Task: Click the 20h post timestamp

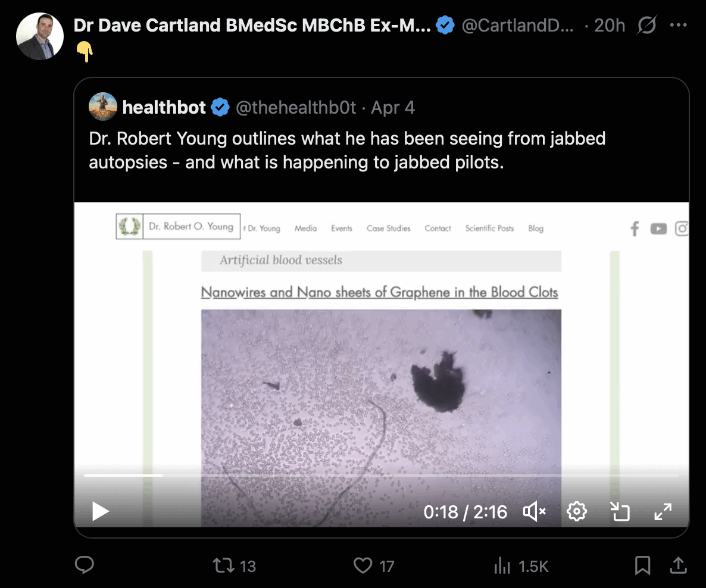Action: [x=610, y=26]
